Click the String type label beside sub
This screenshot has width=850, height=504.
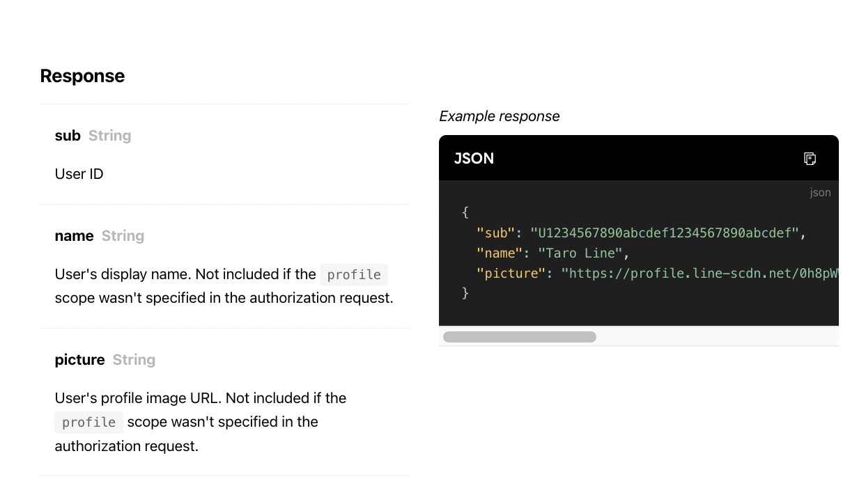110,136
